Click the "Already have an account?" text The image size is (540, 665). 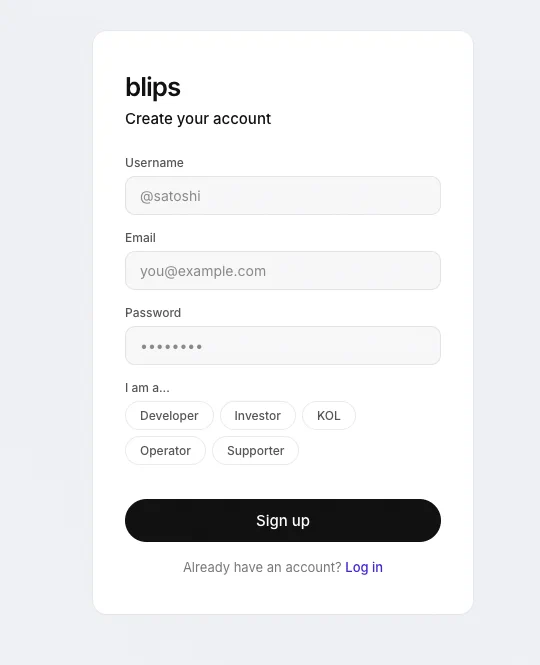tap(262, 567)
